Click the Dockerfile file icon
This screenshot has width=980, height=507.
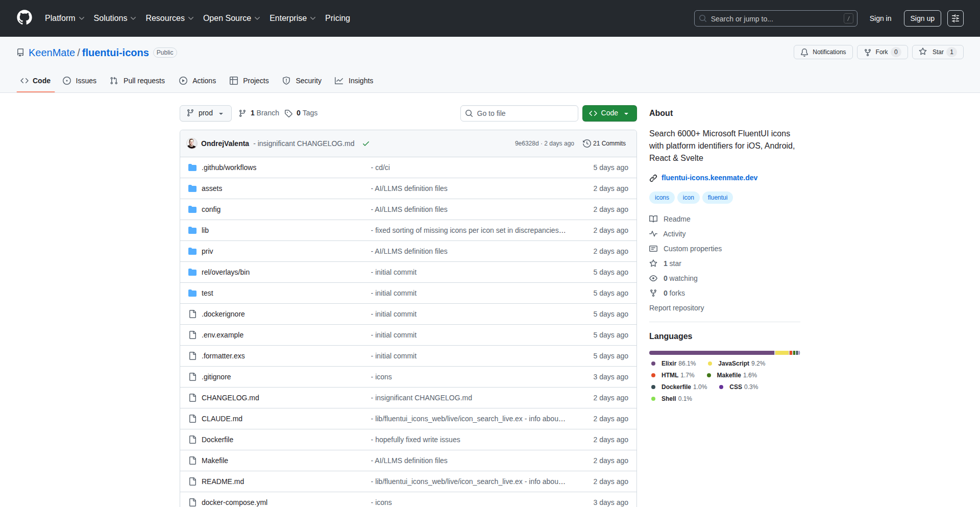click(x=192, y=440)
